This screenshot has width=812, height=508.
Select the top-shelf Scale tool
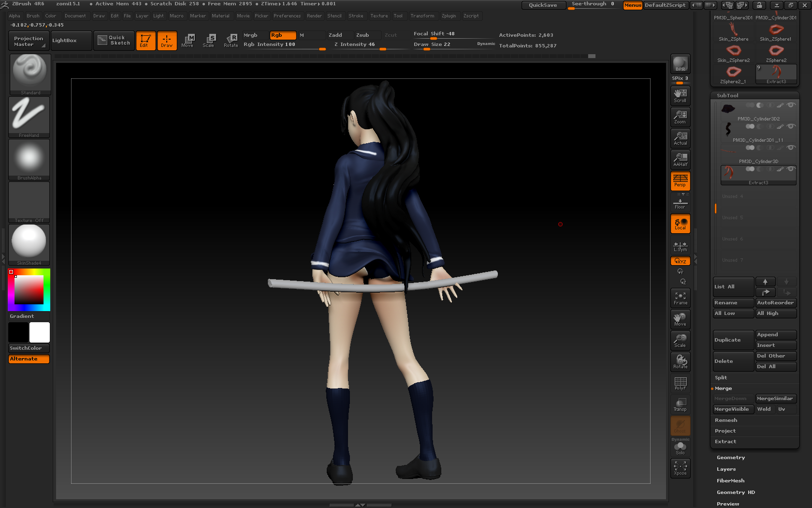tap(209, 41)
